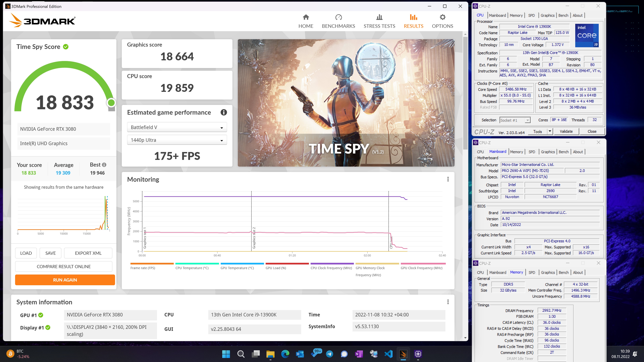Click info icon beside Estimated game performance
Viewport: 644px width, 362px height.
[224, 112]
